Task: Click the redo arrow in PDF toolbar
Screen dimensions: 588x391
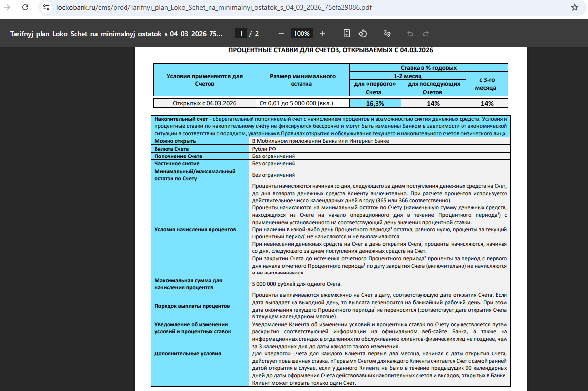Action: coord(426,33)
